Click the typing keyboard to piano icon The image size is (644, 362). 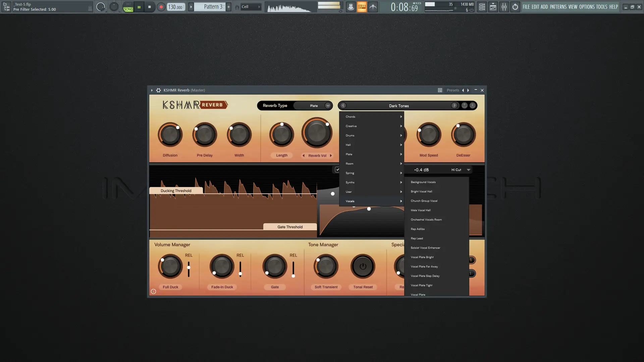tap(362, 7)
